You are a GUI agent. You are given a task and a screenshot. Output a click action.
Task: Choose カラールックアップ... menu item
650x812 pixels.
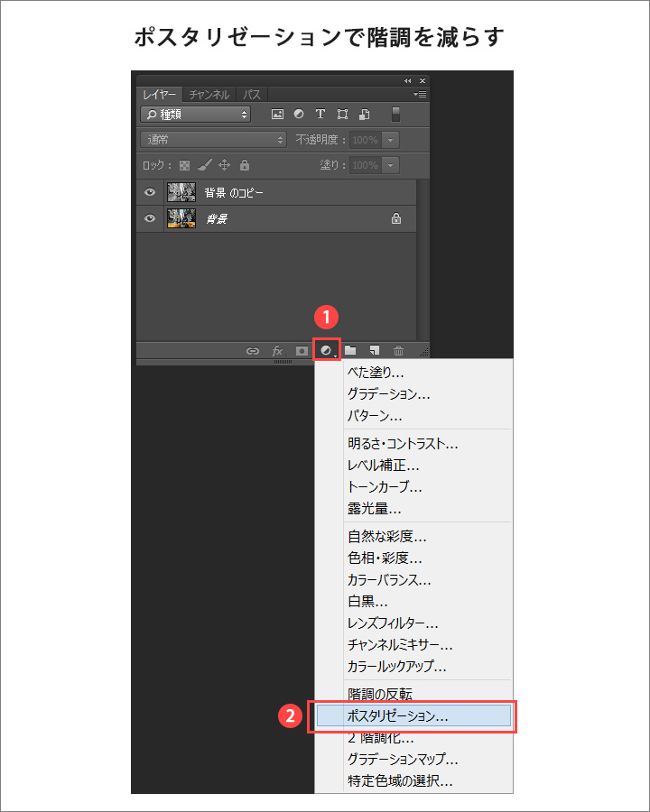(x=413, y=667)
